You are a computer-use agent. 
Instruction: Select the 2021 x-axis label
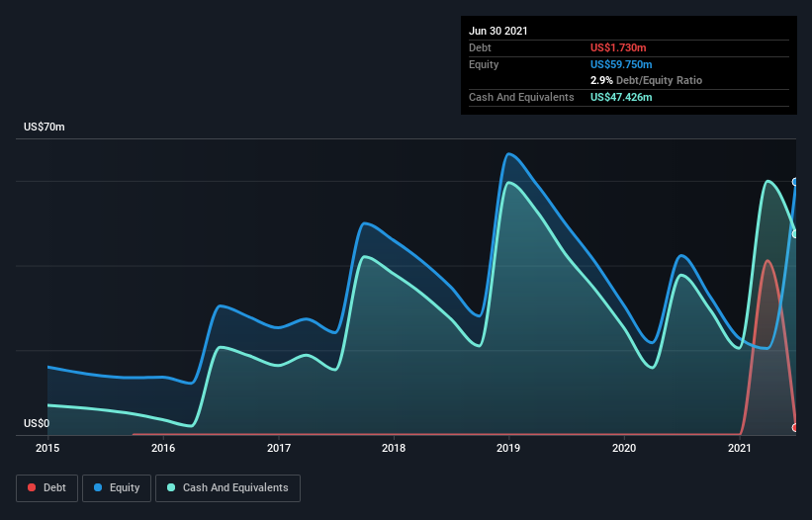click(740, 448)
